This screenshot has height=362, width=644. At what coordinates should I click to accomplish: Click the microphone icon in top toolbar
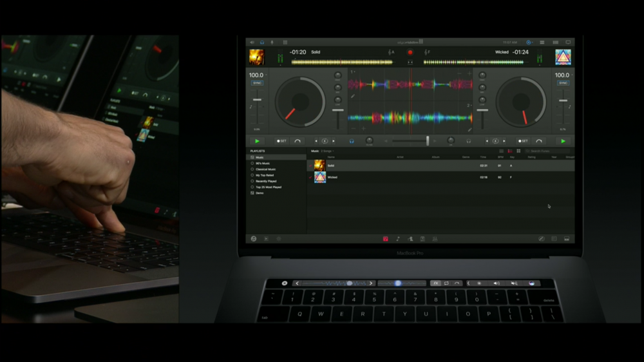pos(272,43)
